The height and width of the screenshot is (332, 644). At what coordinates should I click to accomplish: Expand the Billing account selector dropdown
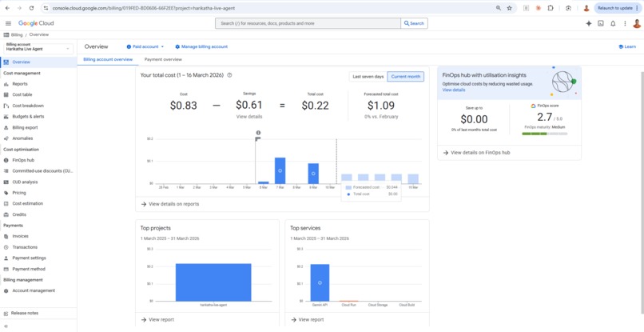point(38,47)
